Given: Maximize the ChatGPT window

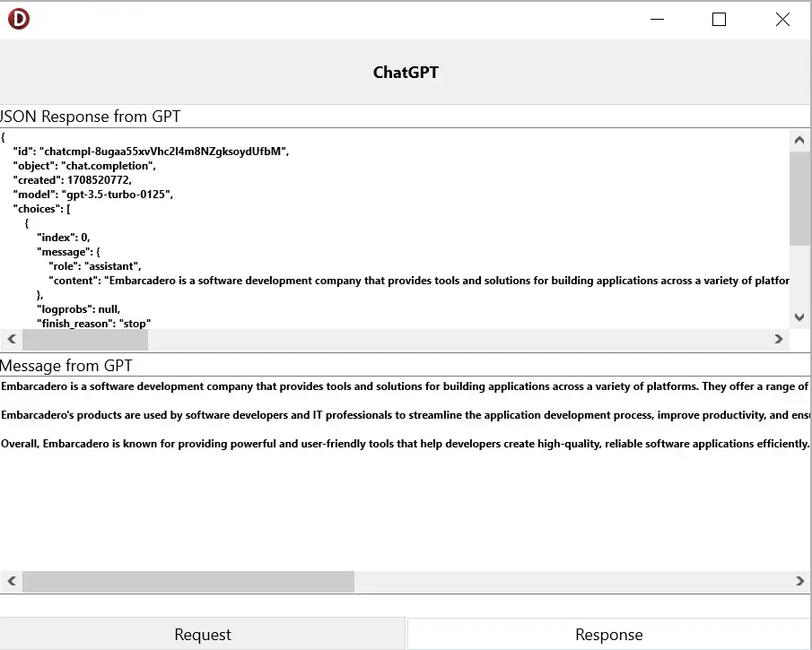Looking at the screenshot, I should 719,20.
